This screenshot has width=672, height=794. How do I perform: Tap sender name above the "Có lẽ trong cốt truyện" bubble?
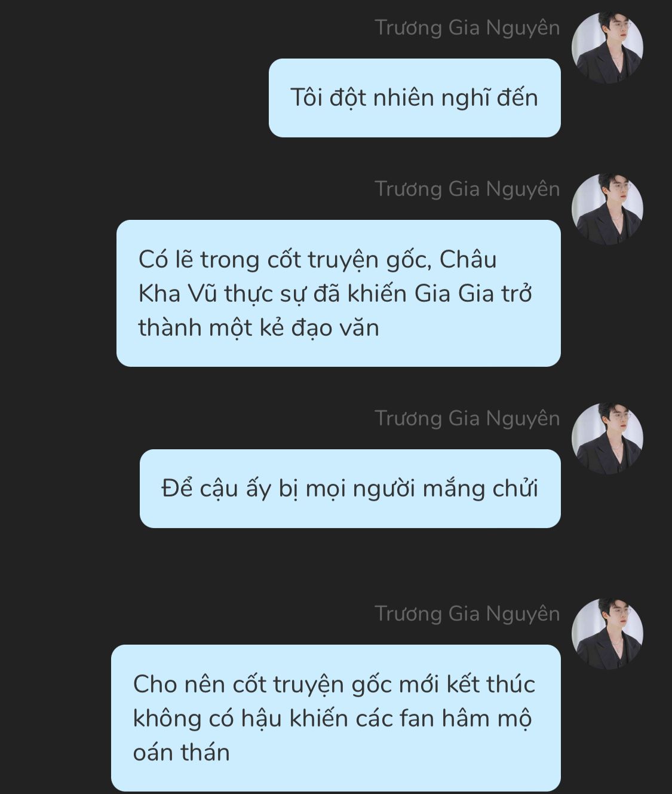pyautogui.click(x=467, y=189)
